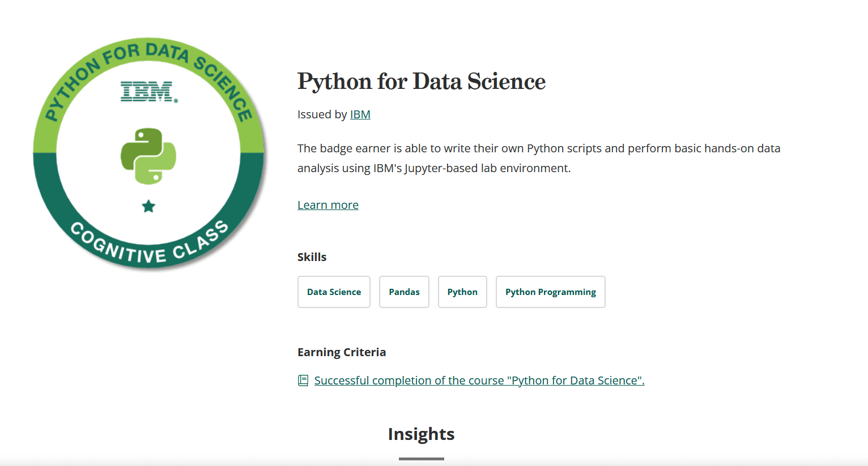Open the IBM issuer link
This screenshot has width=868, height=466.
(360, 114)
